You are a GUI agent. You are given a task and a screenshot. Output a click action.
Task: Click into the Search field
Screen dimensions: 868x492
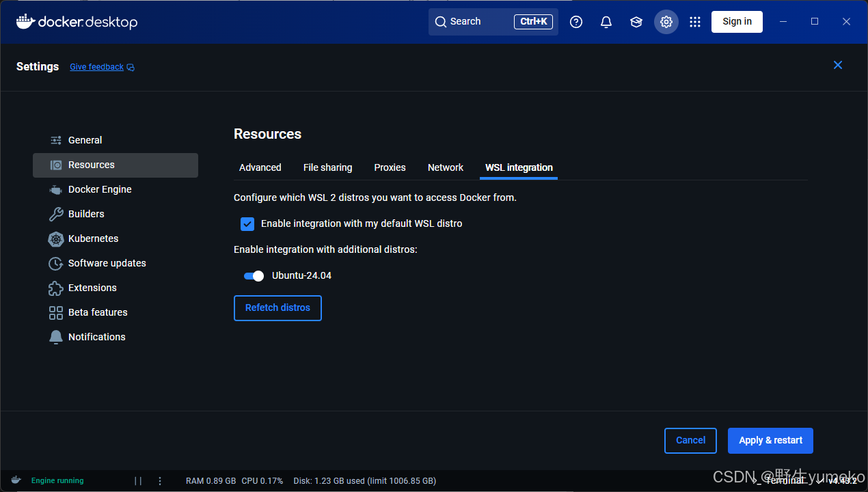(493, 22)
